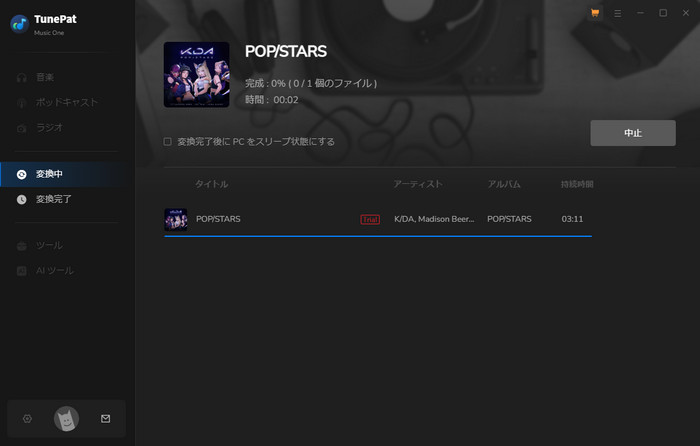The width and height of the screenshot is (700, 446).
Task: Click the converting sync icon beside 変換中
Action: [x=21, y=174]
